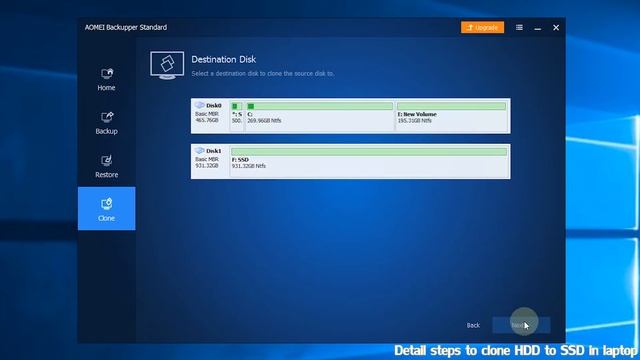
Task: Select Disk0 as destination disk
Action: tap(350, 116)
